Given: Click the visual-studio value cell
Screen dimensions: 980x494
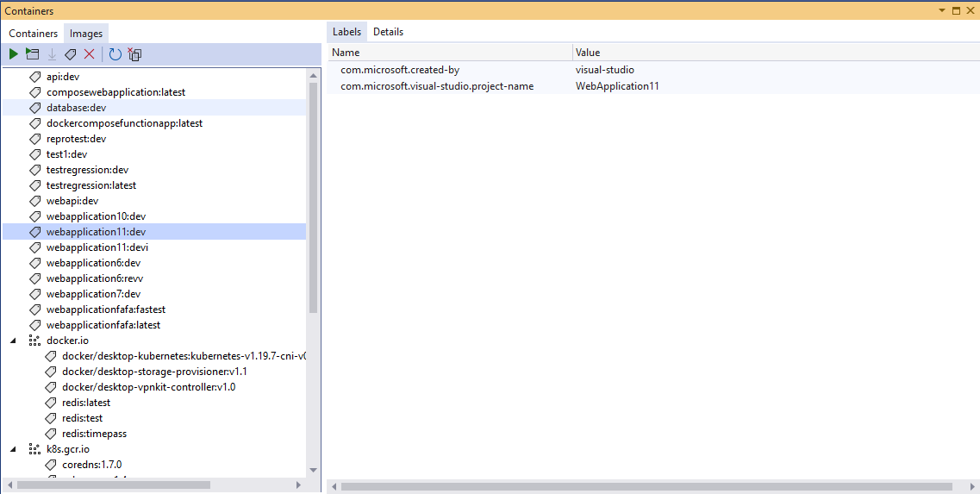Looking at the screenshot, I should click(x=605, y=70).
